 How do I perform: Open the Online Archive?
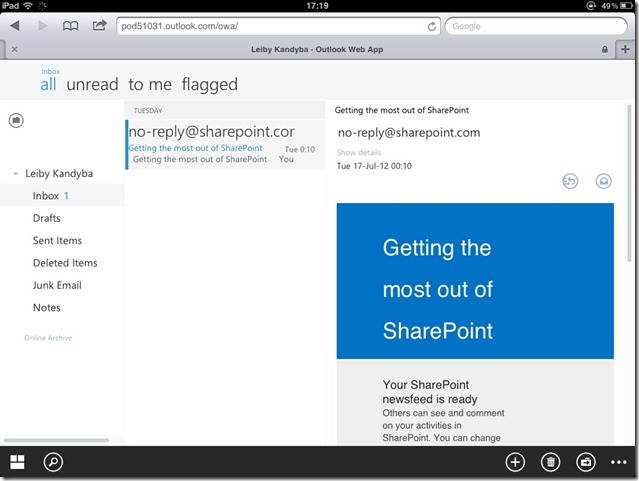pyautogui.click(x=48, y=338)
